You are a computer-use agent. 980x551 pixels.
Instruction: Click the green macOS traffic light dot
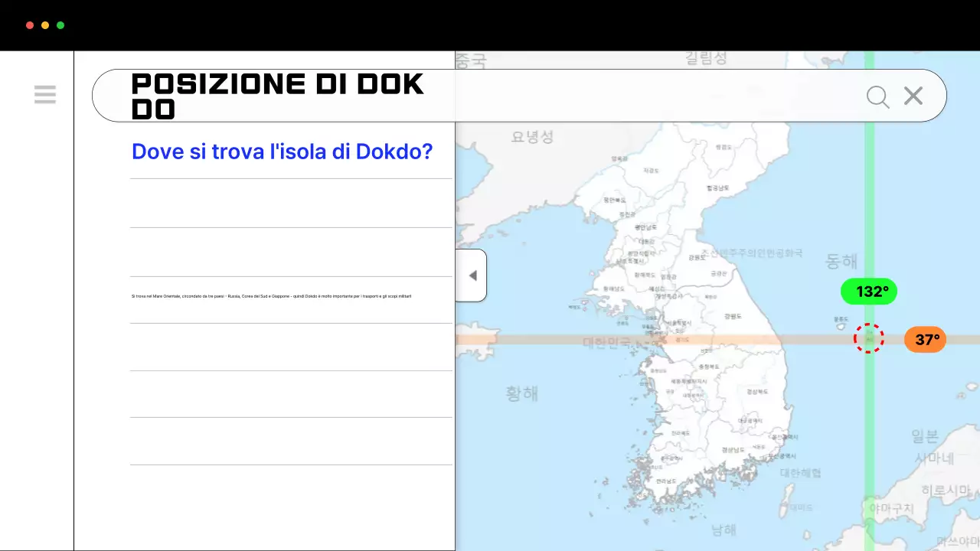point(59,24)
